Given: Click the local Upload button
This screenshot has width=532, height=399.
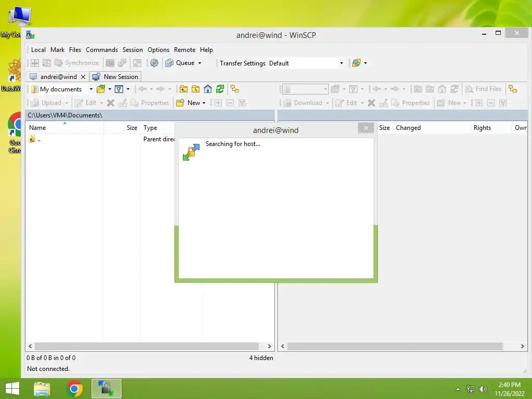Looking at the screenshot, I should click(x=46, y=103).
